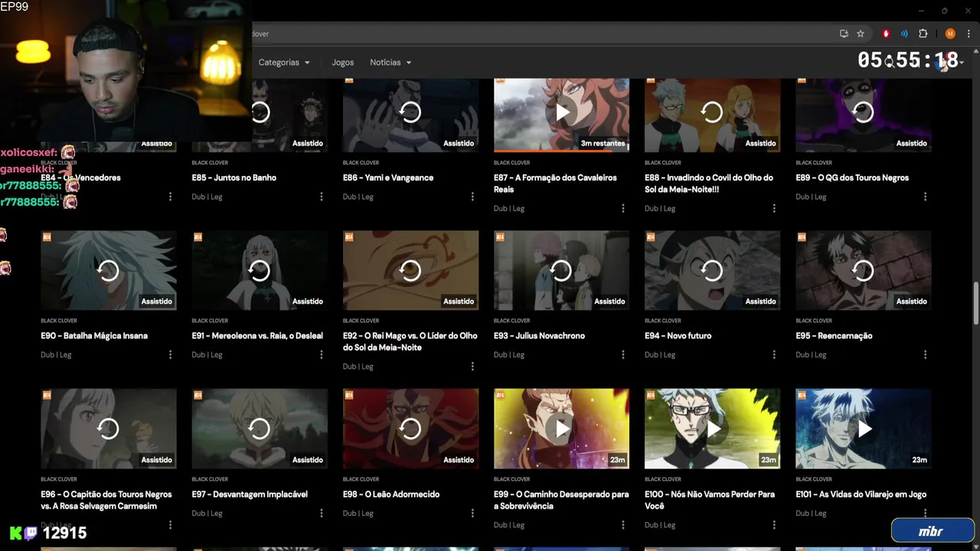The width and height of the screenshot is (980, 551).
Task: Click the blue sound extension icon
Action: click(904, 34)
